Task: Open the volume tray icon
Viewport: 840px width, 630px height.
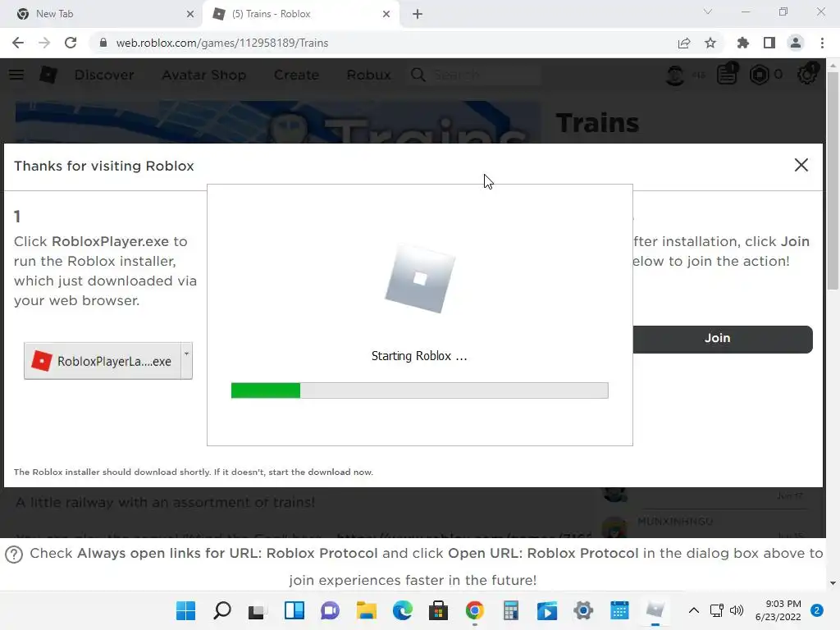Action: pyautogui.click(x=737, y=610)
